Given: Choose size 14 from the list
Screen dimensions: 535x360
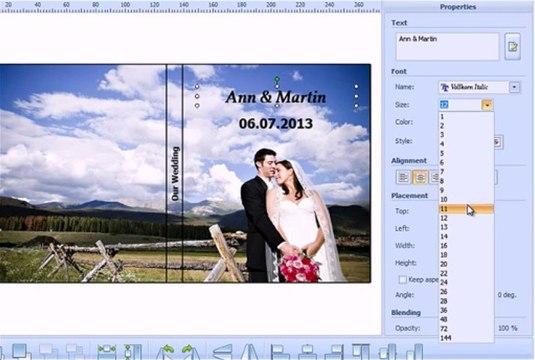Looking at the screenshot, I should click(466, 236).
